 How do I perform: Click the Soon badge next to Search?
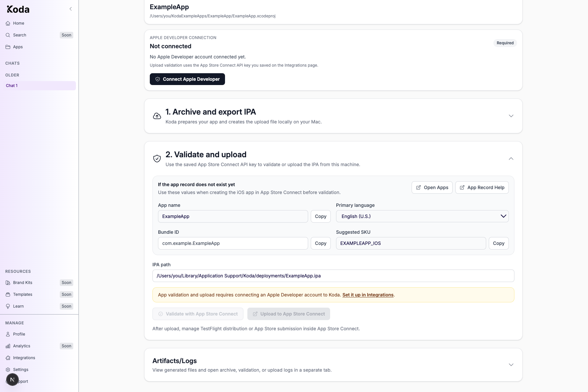pyautogui.click(x=66, y=35)
